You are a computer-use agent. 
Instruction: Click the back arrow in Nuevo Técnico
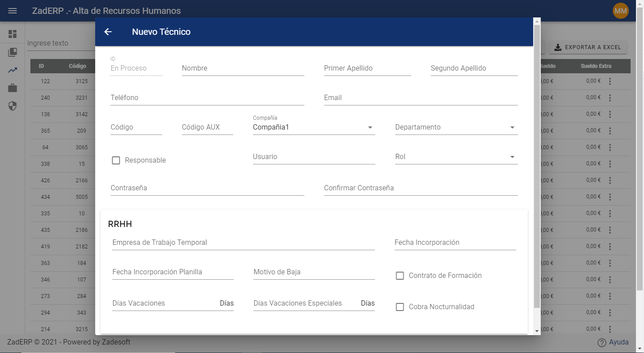pos(108,32)
